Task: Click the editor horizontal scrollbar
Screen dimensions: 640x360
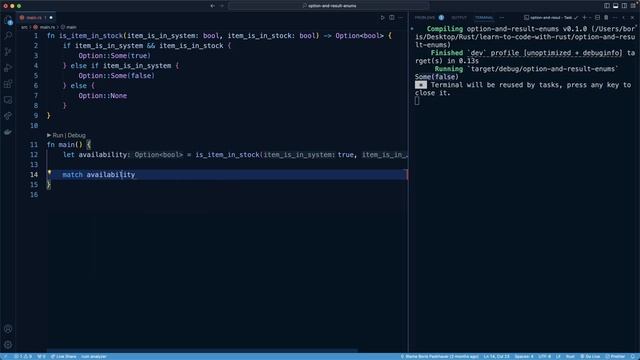Action: click(x=202, y=351)
